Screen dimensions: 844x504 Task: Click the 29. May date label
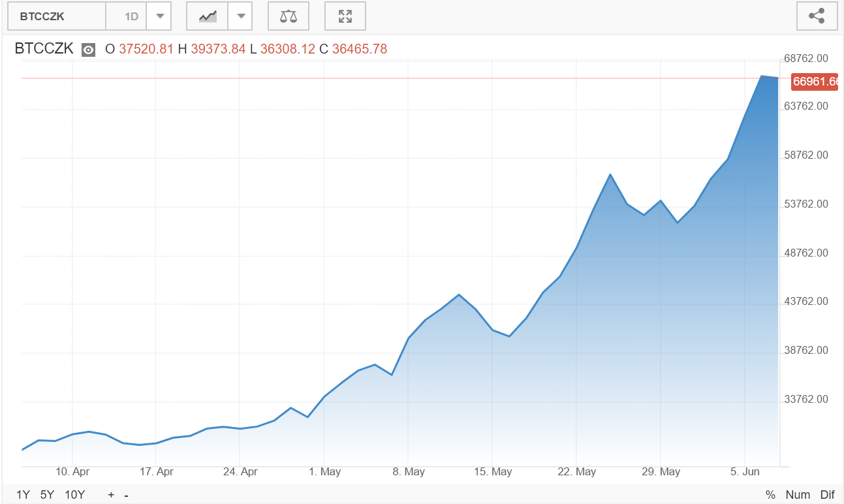[x=661, y=471]
